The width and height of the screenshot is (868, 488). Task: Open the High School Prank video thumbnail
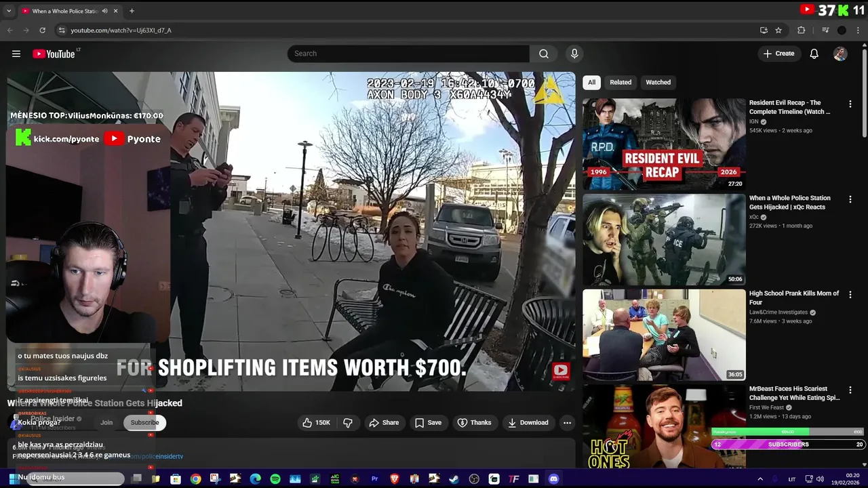point(664,335)
